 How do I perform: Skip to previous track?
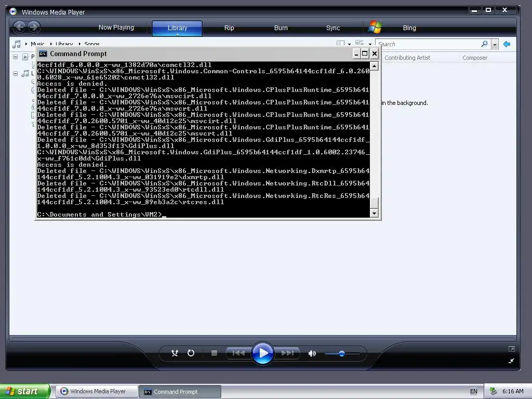point(238,353)
